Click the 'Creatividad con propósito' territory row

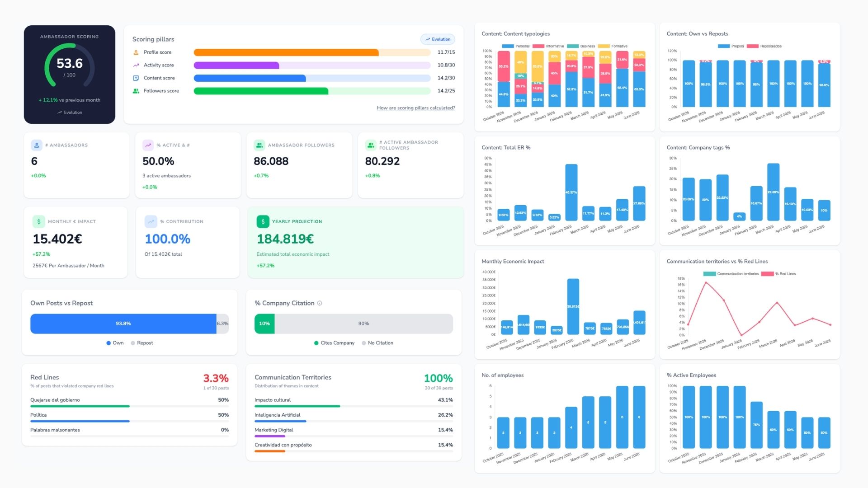click(354, 447)
